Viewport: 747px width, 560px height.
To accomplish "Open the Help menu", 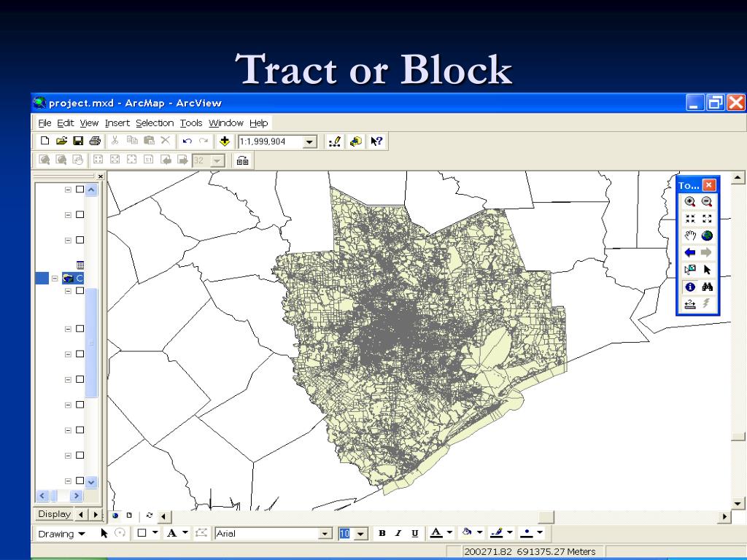I will (259, 122).
